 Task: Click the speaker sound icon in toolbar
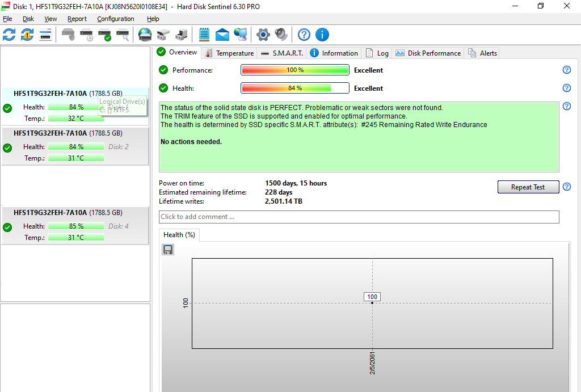(x=281, y=35)
